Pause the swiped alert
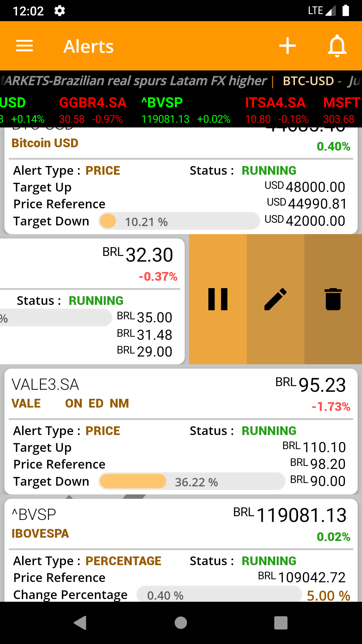The image size is (362, 644). tap(218, 299)
